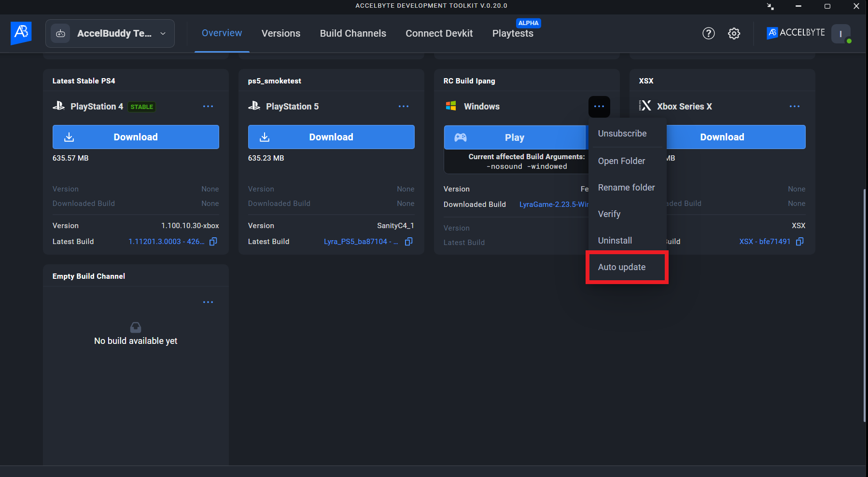The width and height of the screenshot is (868, 477).
Task: Open the Build Channels tab
Action: (x=353, y=33)
